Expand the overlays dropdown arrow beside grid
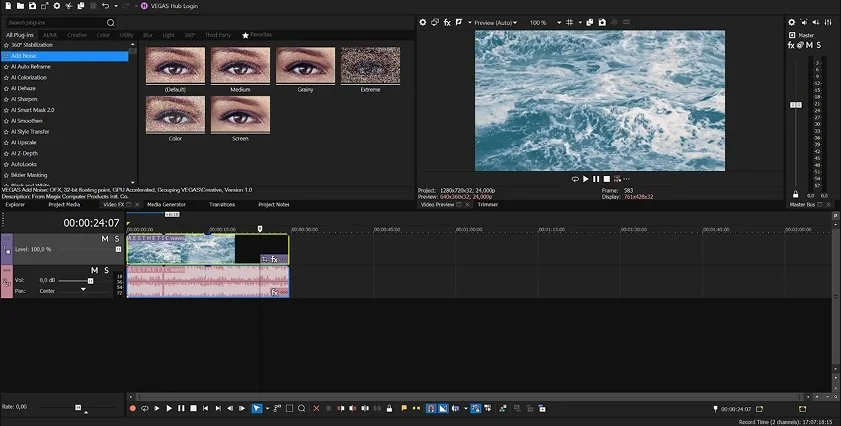 [x=580, y=23]
